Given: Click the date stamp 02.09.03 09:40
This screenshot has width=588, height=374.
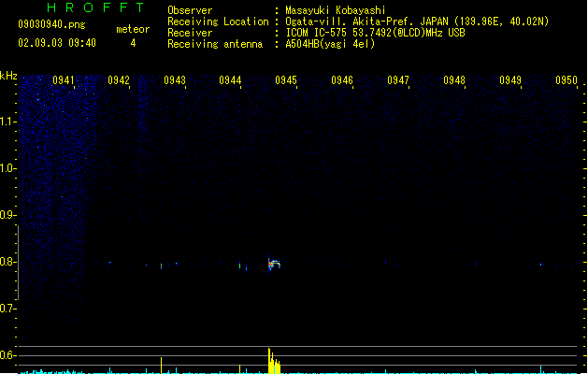Looking at the screenshot, I should coord(57,43).
